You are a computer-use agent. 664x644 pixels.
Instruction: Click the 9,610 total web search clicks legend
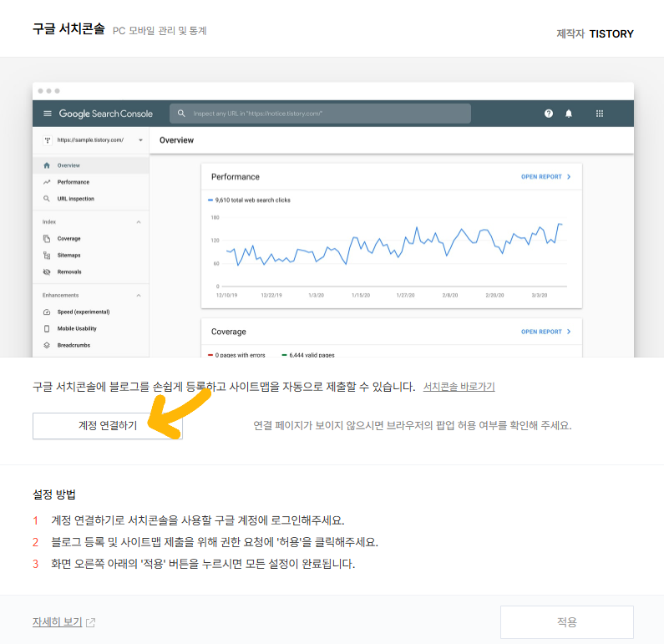249,200
